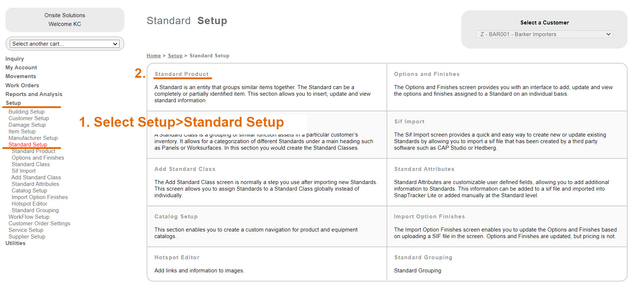
Task: Open Supplier Setup in sidebar
Action: pos(27,237)
